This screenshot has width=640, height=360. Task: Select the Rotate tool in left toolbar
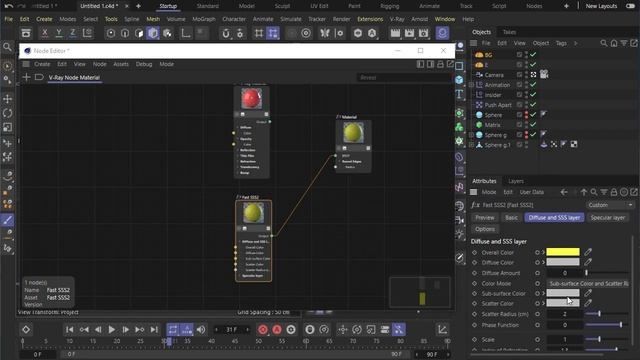pos(7,113)
